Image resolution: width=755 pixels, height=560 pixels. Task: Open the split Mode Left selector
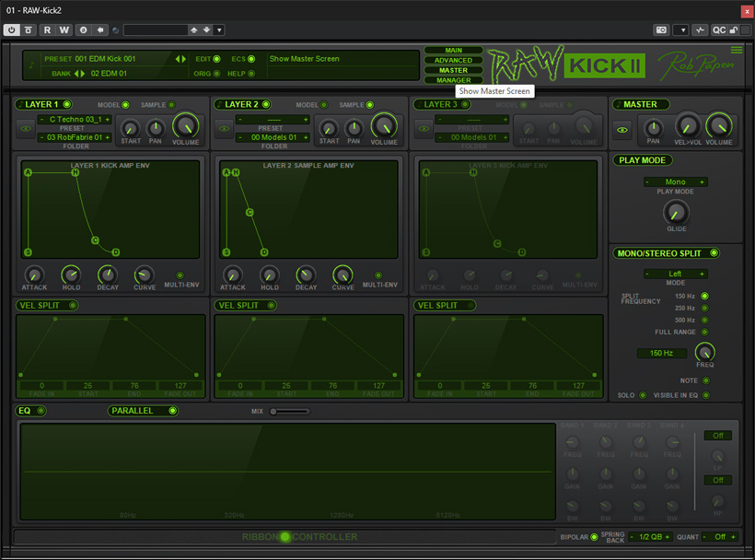675,274
